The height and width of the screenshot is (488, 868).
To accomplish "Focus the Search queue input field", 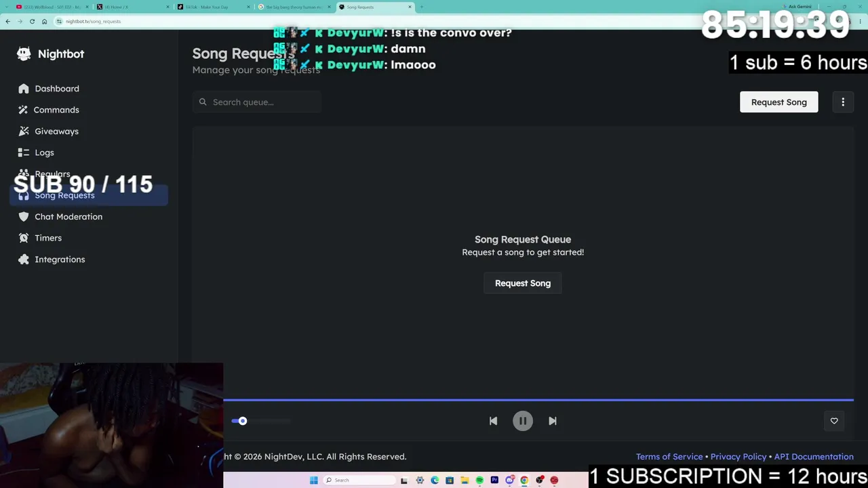I will pyautogui.click(x=257, y=102).
